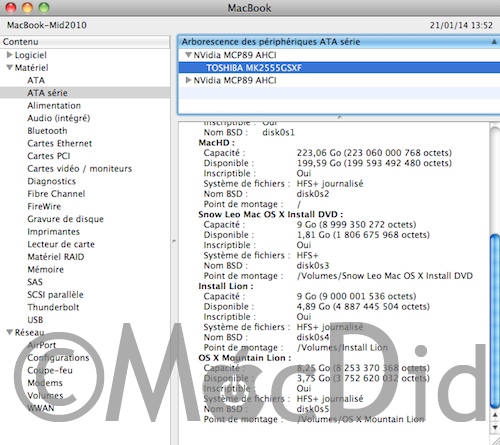Click the green zoom window button

44,7
